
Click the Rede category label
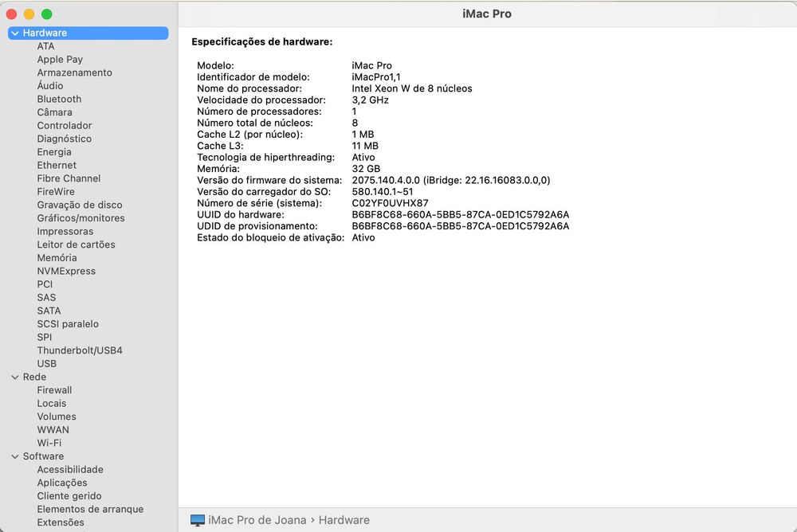click(34, 377)
